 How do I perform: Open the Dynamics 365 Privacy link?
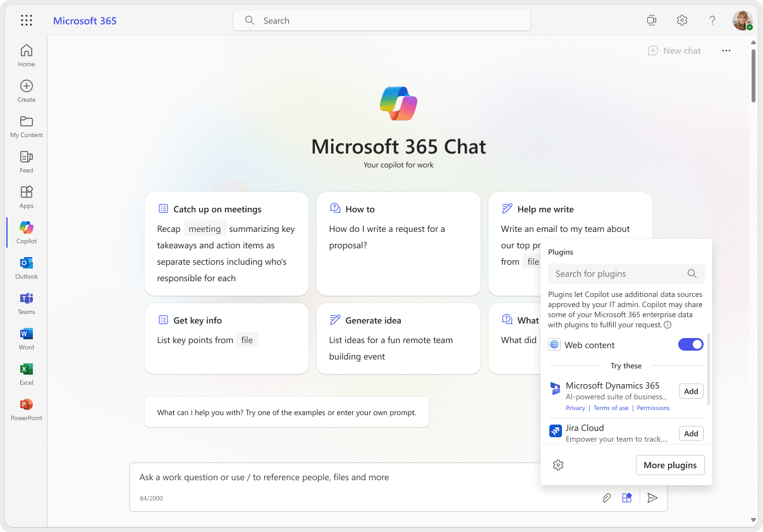[x=575, y=408]
